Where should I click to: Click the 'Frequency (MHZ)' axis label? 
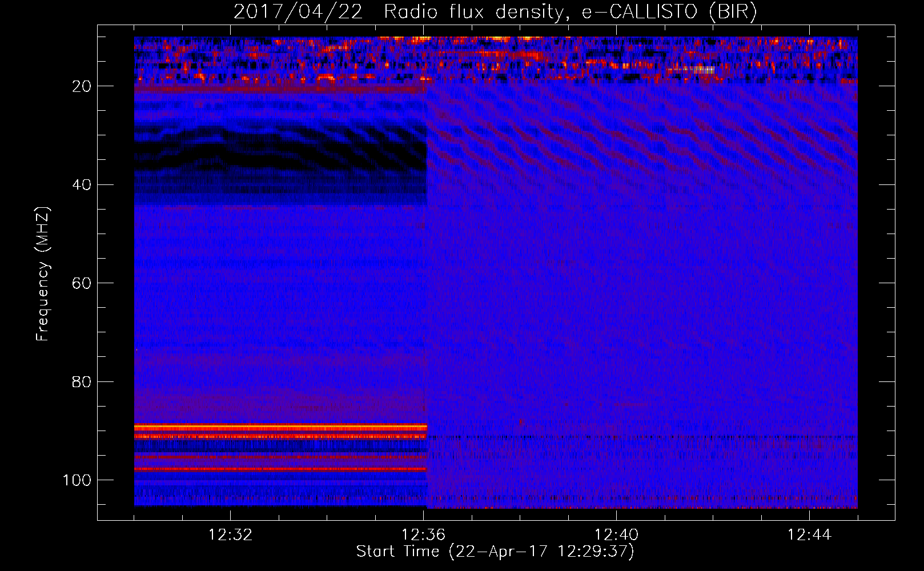tap(43, 274)
